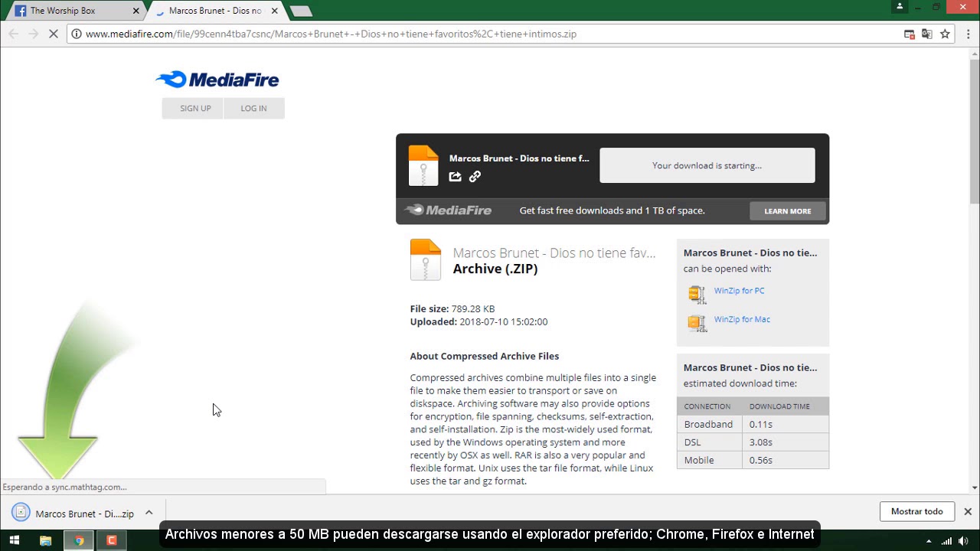
Task: Click the red Camtasia icon in taskbar
Action: pos(111,540)
